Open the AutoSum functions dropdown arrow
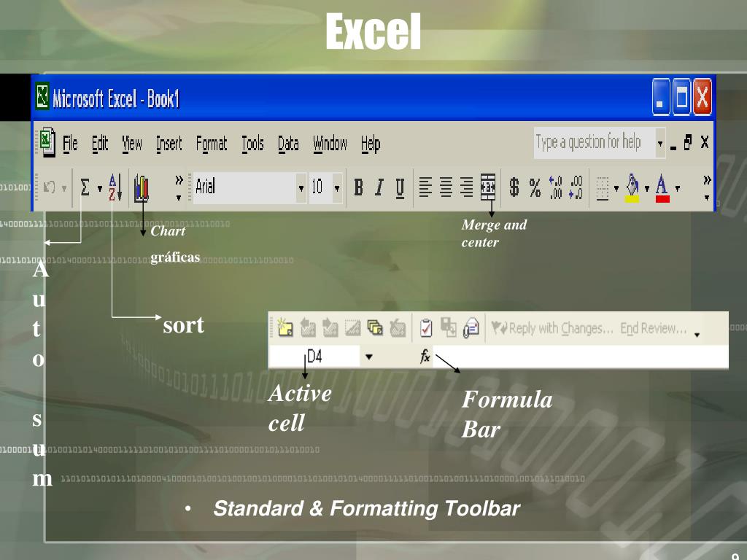Image resolution: width=747 pixels, height=560 pixels. coord(99,189)
